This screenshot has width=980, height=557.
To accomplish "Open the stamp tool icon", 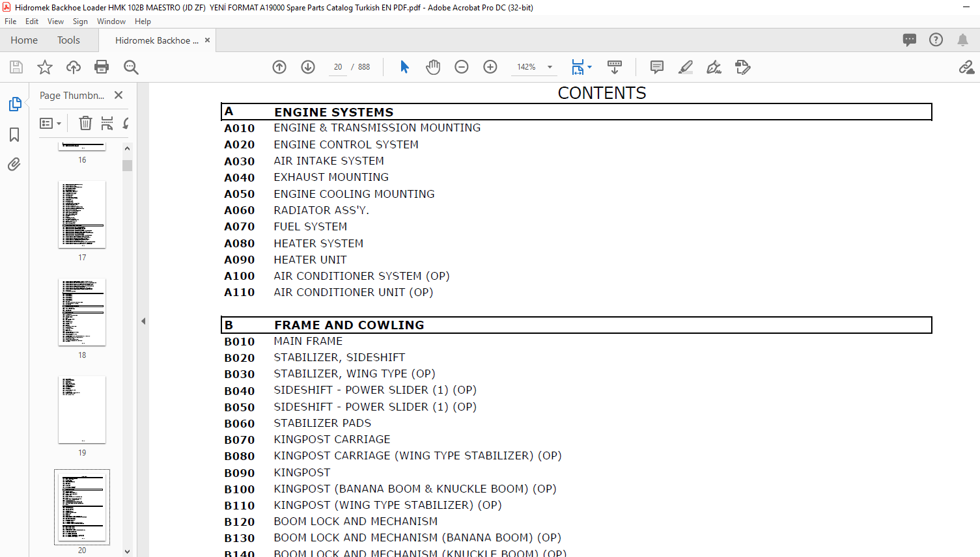I will [x=743, y=67].
